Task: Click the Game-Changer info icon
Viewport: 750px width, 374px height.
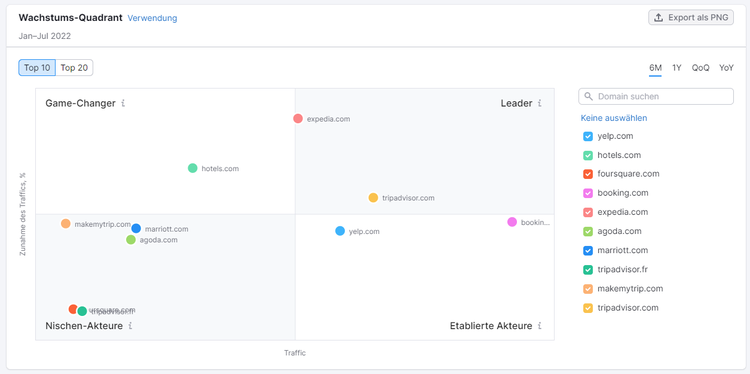Action: pos(123,103)
